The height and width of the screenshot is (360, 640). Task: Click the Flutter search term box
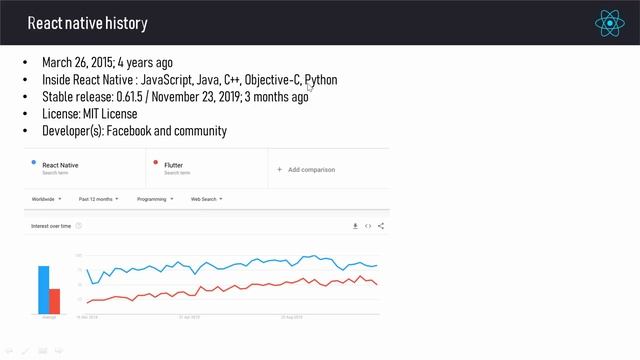pyautogui.click(x=207, y=168)
